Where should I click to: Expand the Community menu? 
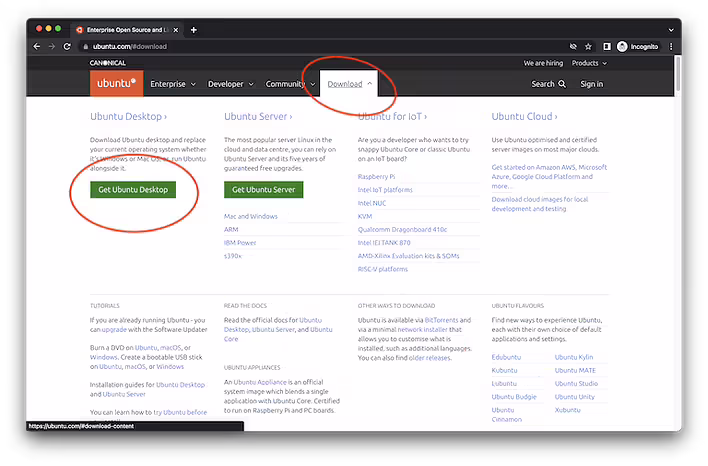(290, 84)
